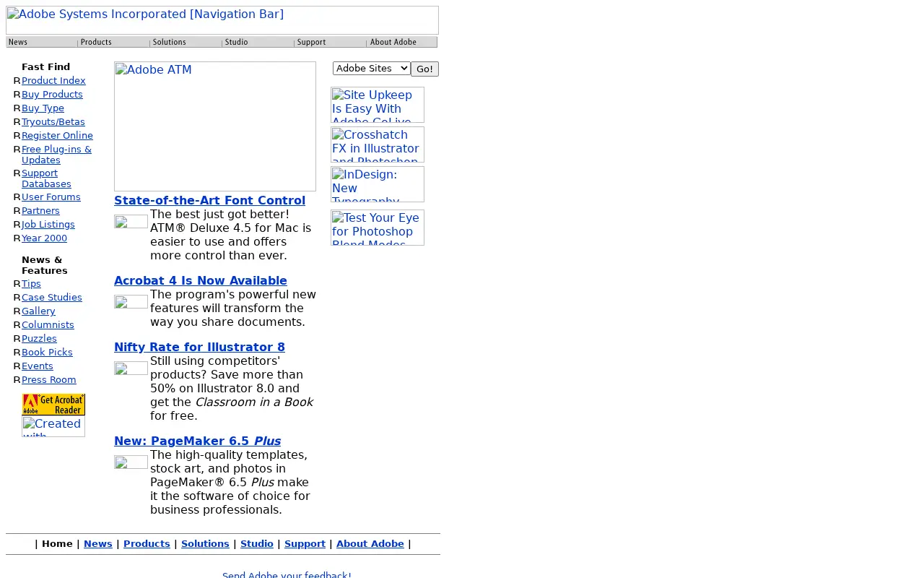Open New: PageMaker 6.5 Plus headline
924x578 pixels.
[x=197, y=441]
